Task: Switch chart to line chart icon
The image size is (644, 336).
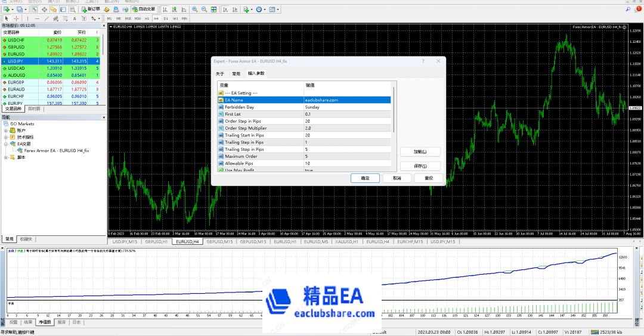Action: coord(184,10)
